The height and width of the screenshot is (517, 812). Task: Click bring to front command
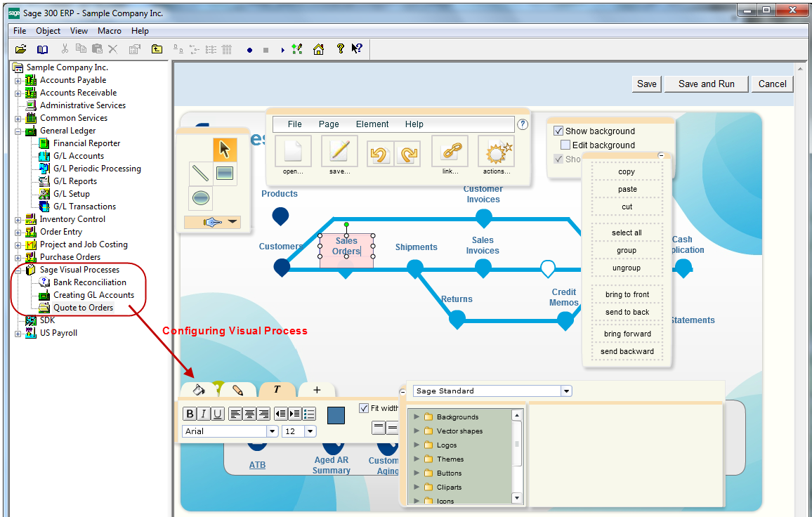point(627,294)
